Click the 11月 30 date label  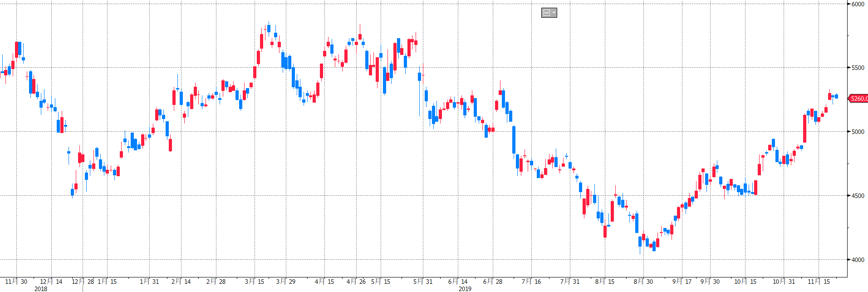pos(16,282)
